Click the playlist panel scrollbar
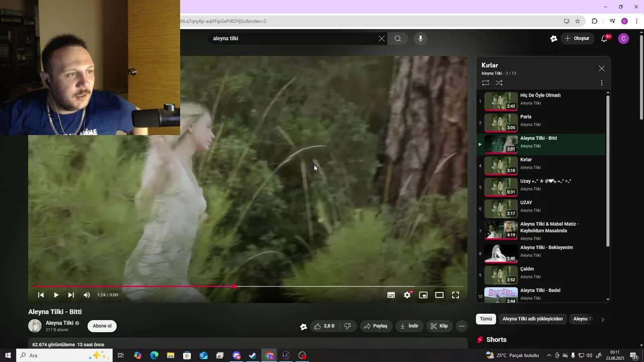Screen dimensions: 644x362 click(x=608, y=171)
